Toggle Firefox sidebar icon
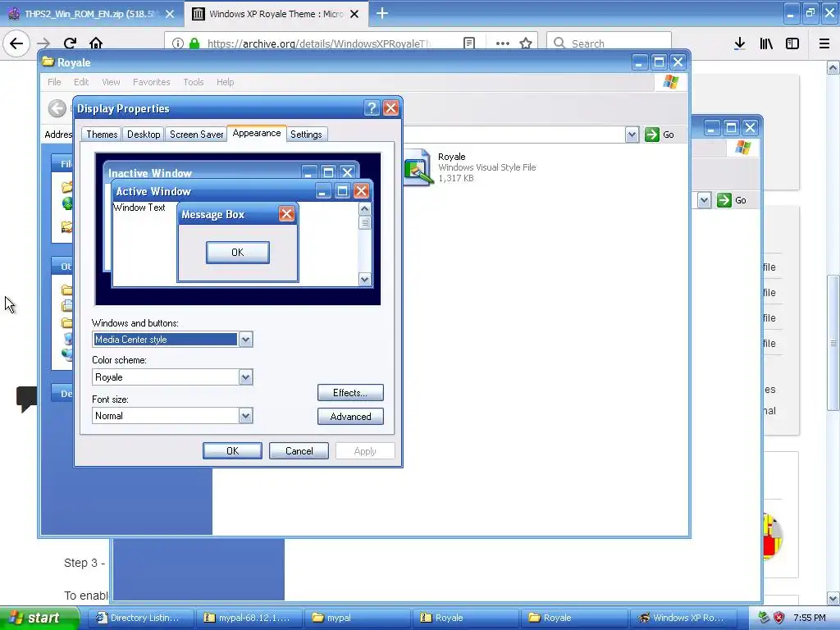This screenshot has width=840, height=630. tap(792, 43)
